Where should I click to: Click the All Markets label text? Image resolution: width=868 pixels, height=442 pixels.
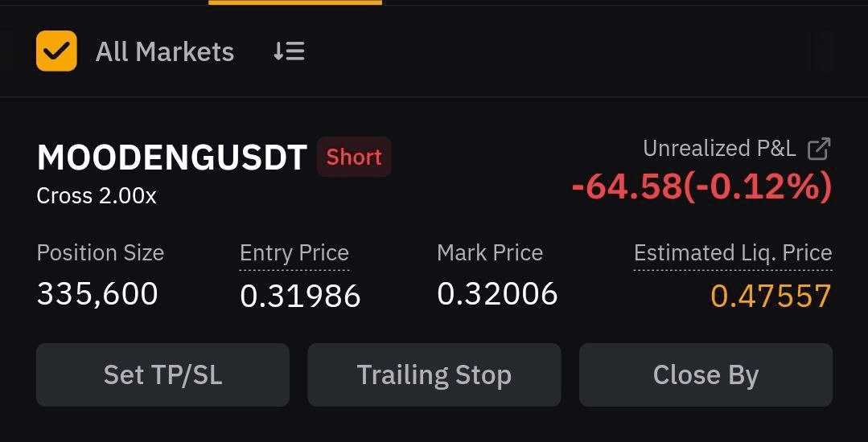165,52
